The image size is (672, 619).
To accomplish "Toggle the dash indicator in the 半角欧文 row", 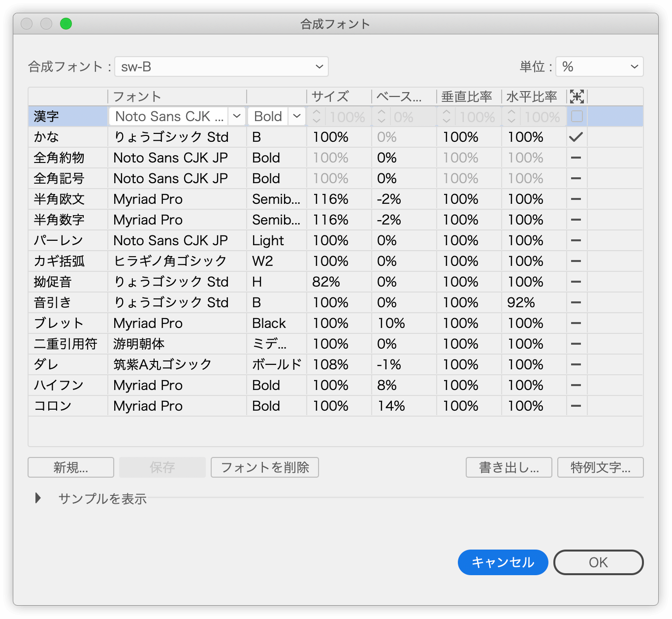I will (x=576, y=199).
